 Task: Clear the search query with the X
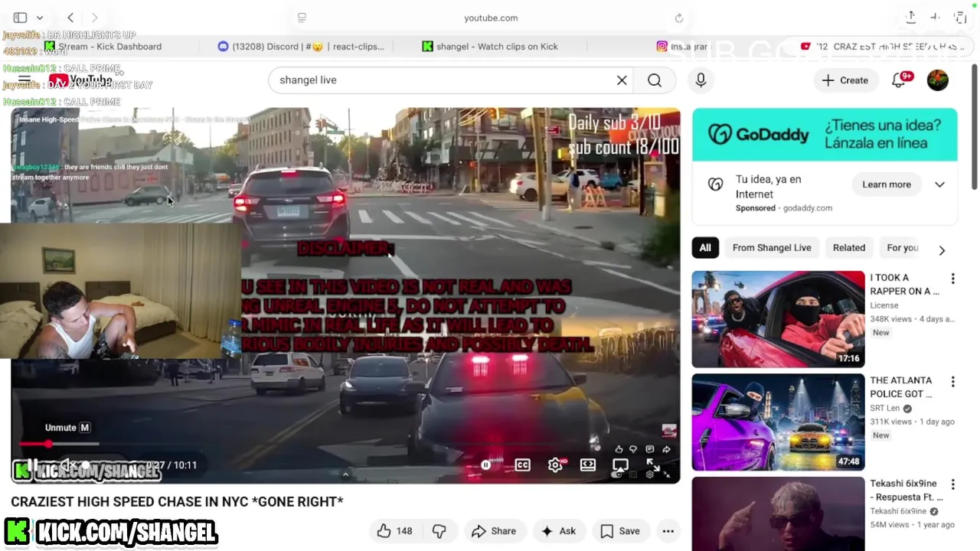pyautogui.click(x=622, y=80)
